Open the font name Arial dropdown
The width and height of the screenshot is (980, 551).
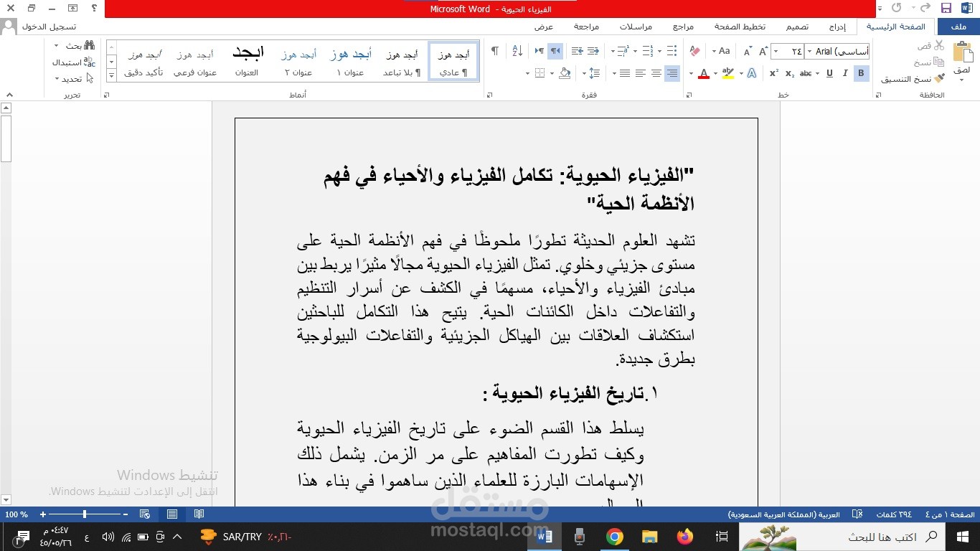click(809, 51)
